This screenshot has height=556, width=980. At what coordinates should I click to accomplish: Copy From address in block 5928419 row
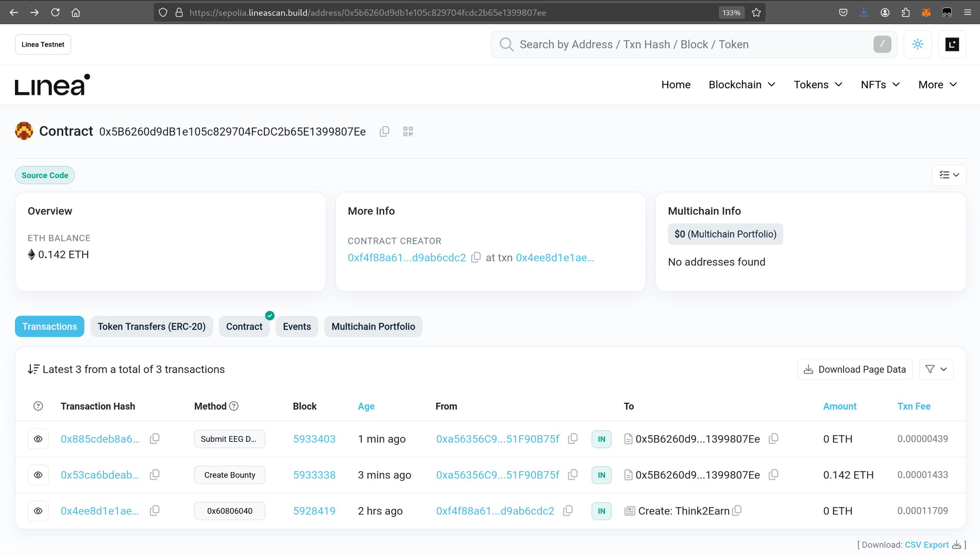point(568,511)
